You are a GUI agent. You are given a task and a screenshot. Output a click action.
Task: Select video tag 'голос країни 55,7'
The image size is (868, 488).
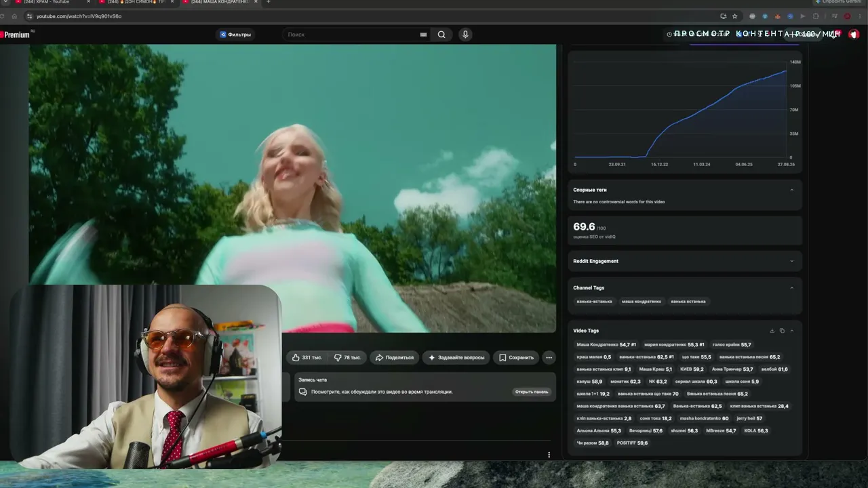click(x=732, y=344)
